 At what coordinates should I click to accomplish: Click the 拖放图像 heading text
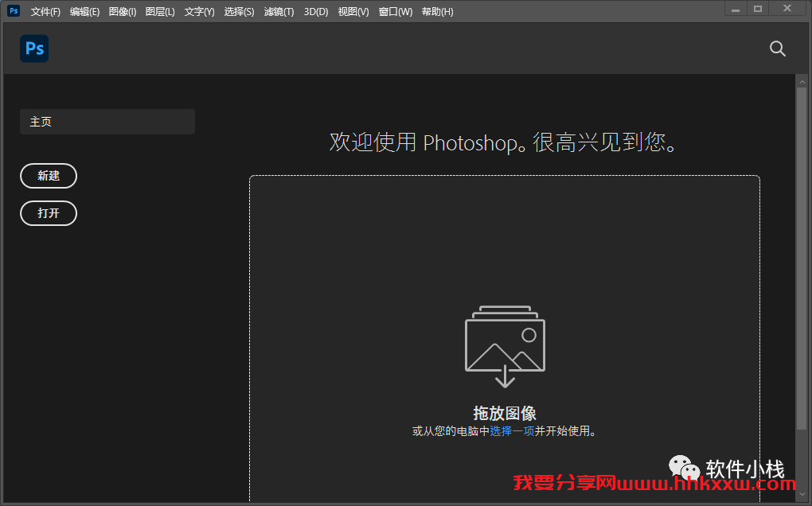(x=505, y=413)
